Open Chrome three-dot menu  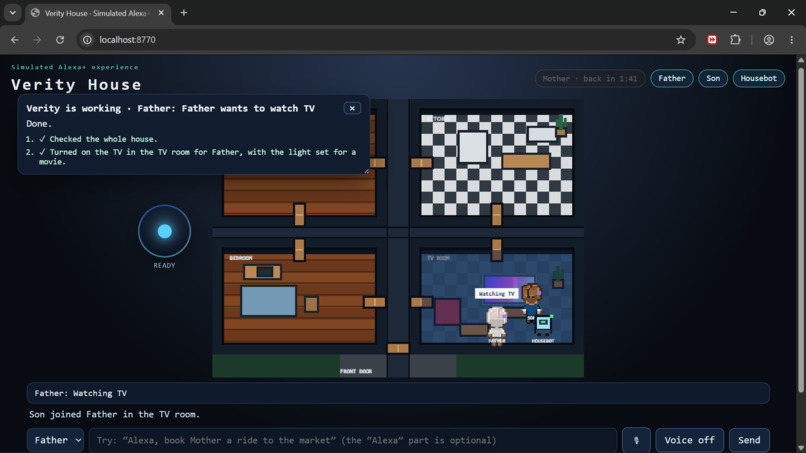(792, 40)
